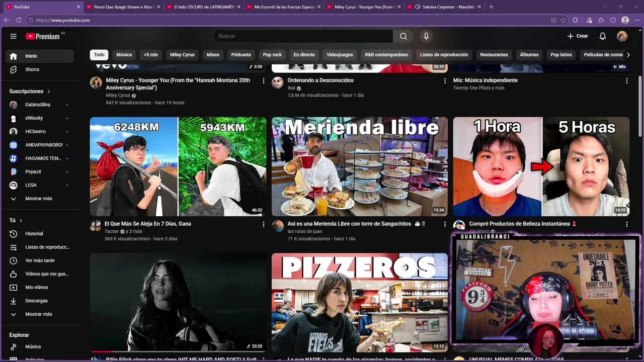Select the <5 min filter chip
The width and height of the screenshot is (644, 362).
[151, 55]
